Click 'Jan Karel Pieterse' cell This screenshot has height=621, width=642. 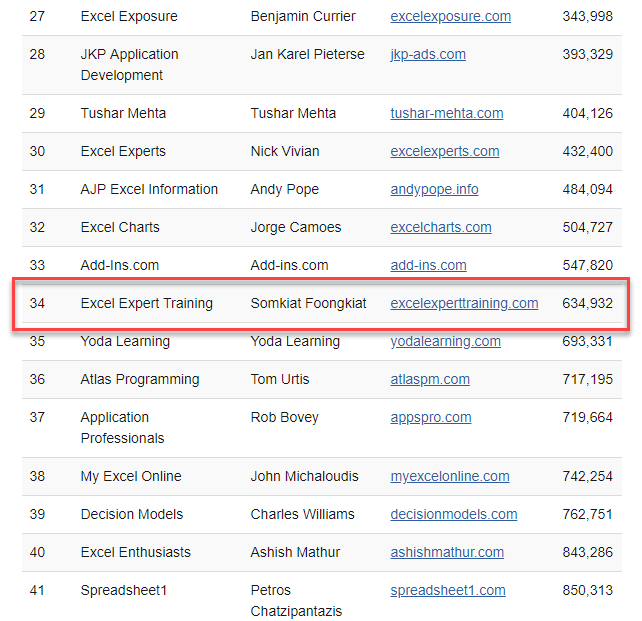click(307, 54)
